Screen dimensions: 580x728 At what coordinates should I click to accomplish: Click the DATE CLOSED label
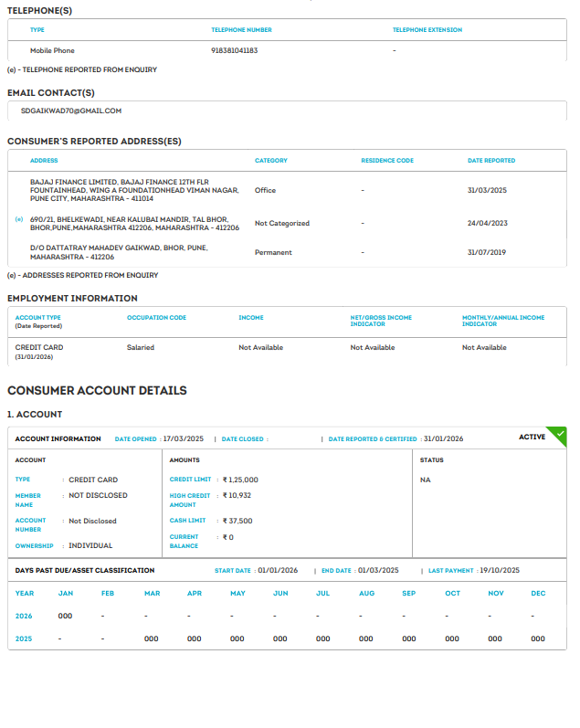point(242,439)
